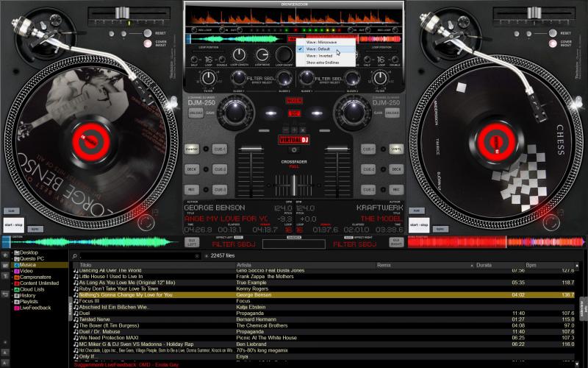Expand the Campionatore folder
Image resolution: width=588 pixels, height=368 pixels.
pos(12,277)
